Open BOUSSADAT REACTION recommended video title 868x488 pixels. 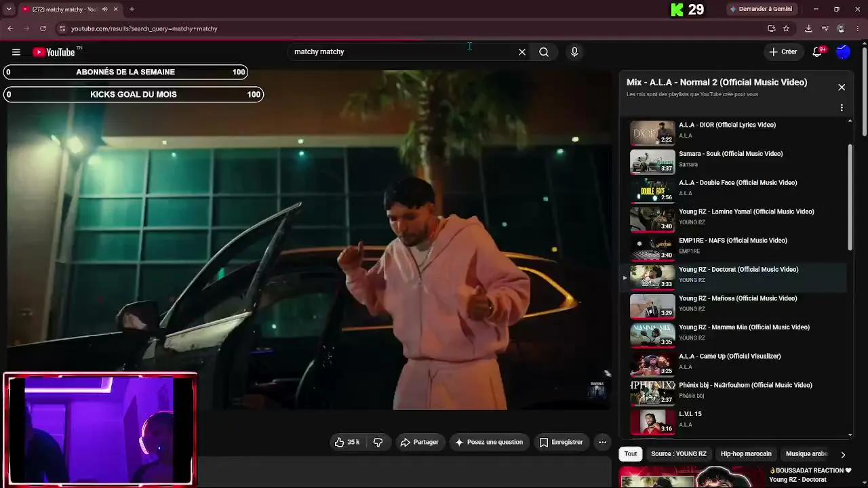click(810, 475)
